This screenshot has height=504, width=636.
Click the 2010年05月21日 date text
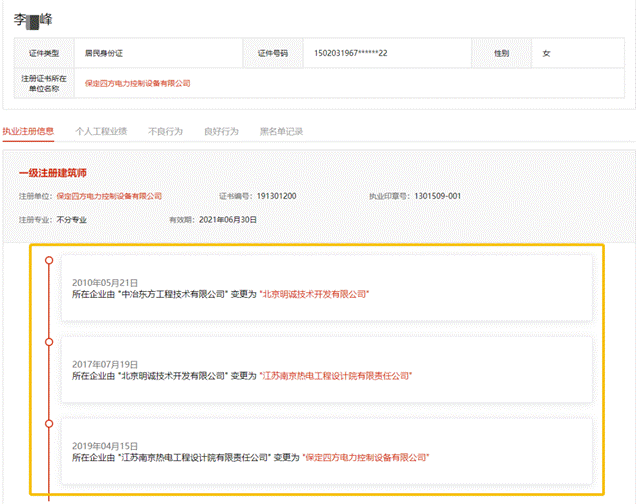(105, 283)
